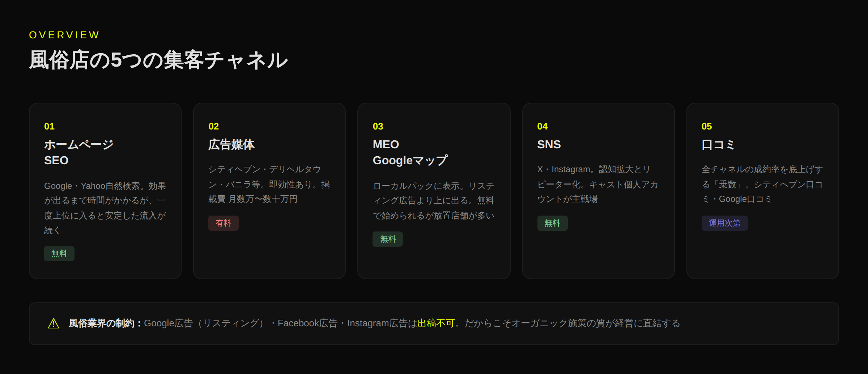Click the 風俗店の5つの集客チャネル main title
868x374 pixels.
point(158,60)
